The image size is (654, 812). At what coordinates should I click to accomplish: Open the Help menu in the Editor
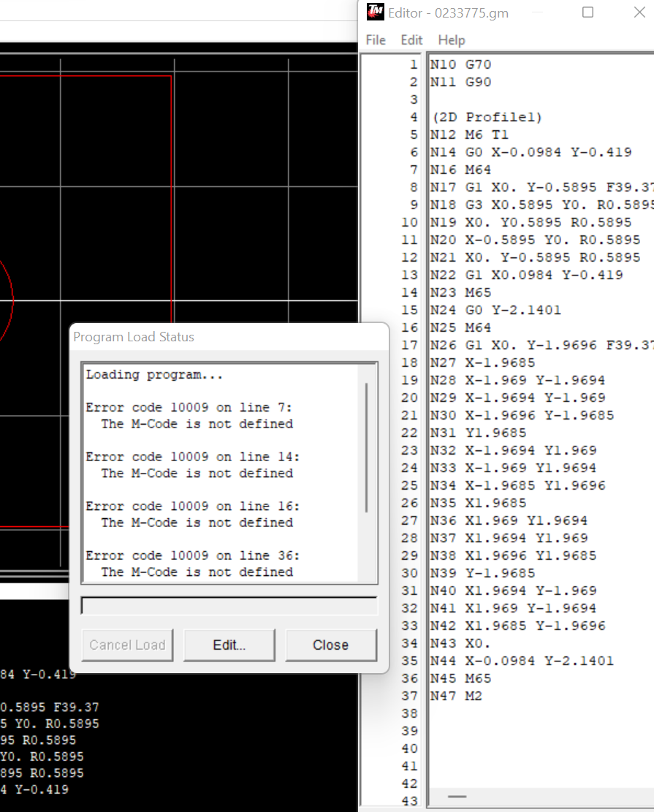coord(452,40)
